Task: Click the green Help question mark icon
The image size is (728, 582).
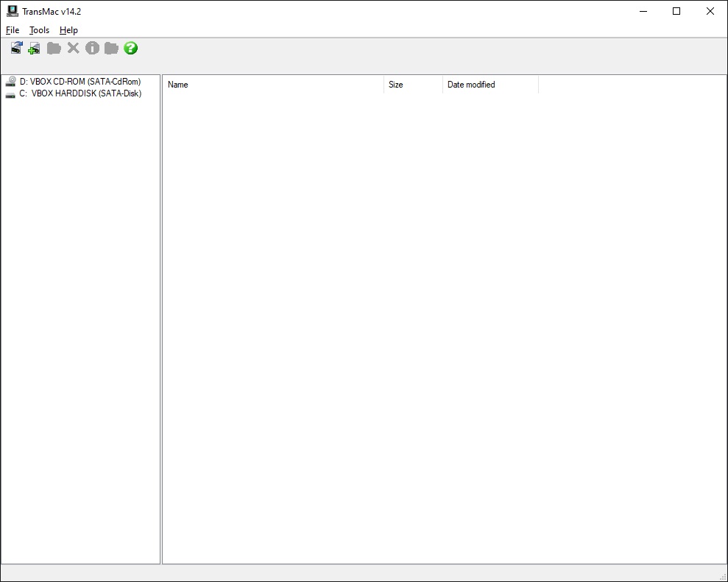Action: point(131,48)
